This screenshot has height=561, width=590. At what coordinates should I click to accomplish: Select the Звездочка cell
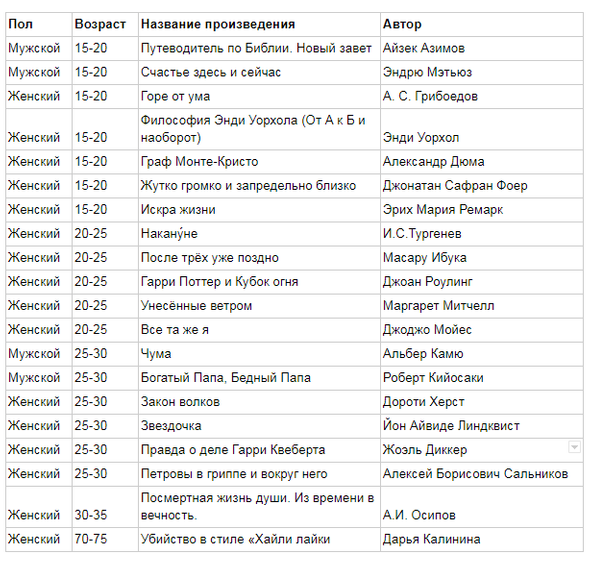click(259, 426)
